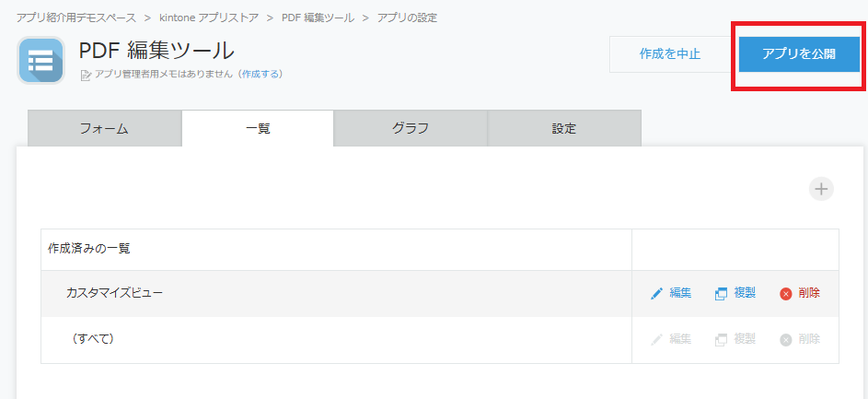Image resolution: width=868 pixels, height=399 pixels.
Task: Switch to the フォーム tab
Action: coord(105,129)
